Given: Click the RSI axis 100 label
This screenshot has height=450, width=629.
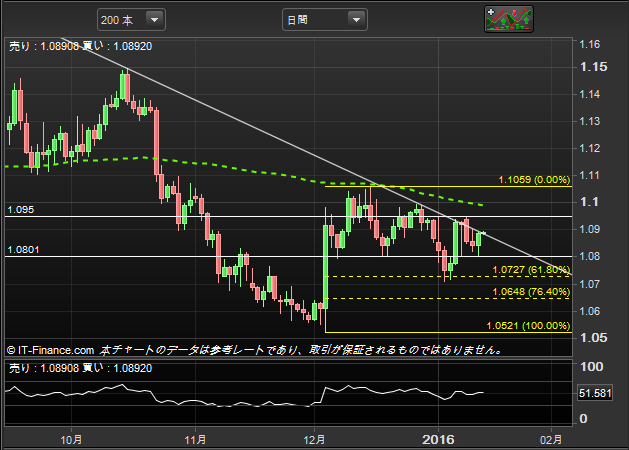Looking at the screenshot, I should click(x=591, y=367).
